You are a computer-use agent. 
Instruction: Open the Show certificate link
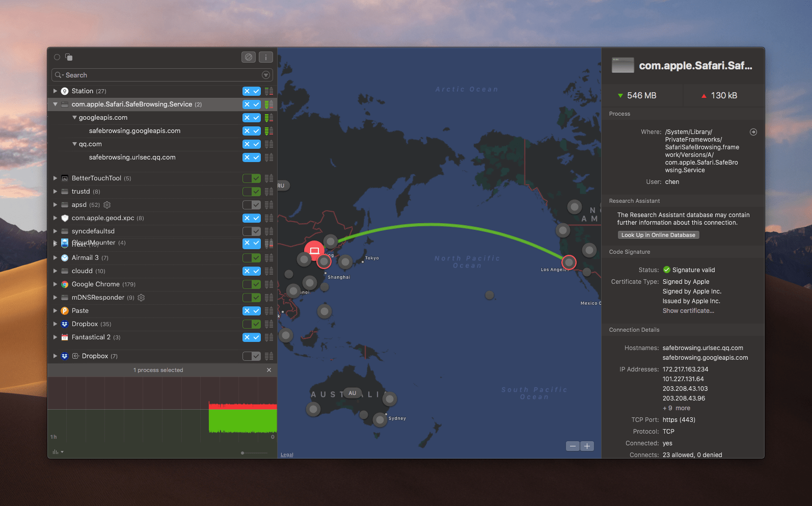coord(688,311)
